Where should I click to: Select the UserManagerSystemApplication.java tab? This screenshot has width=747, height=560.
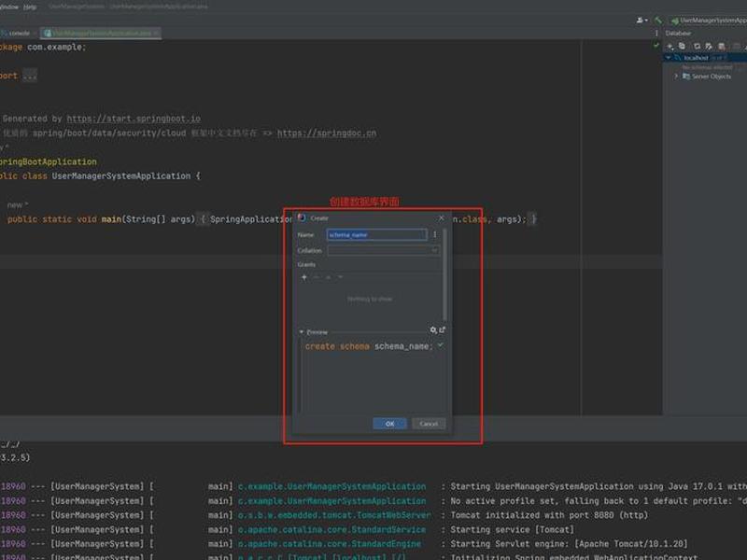102,33
